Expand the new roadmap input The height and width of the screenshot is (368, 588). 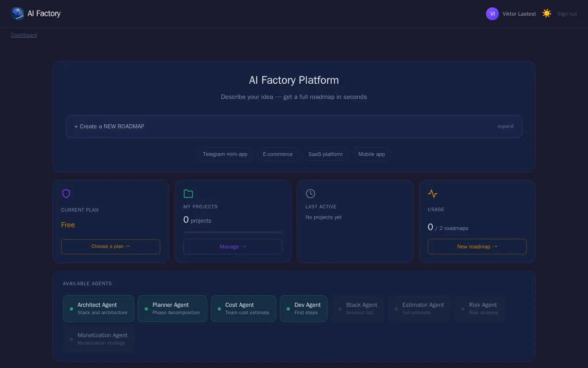coord(505,126)
